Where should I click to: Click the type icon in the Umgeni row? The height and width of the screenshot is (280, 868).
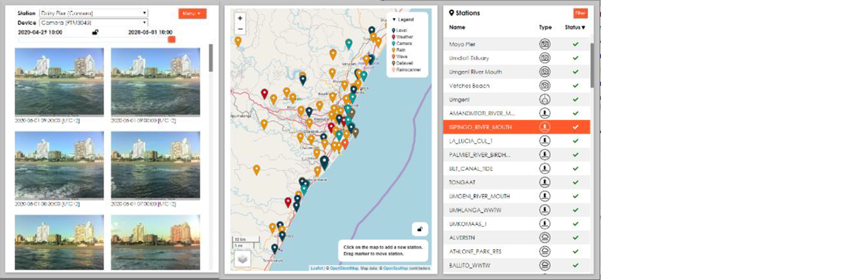pos(544,99)
